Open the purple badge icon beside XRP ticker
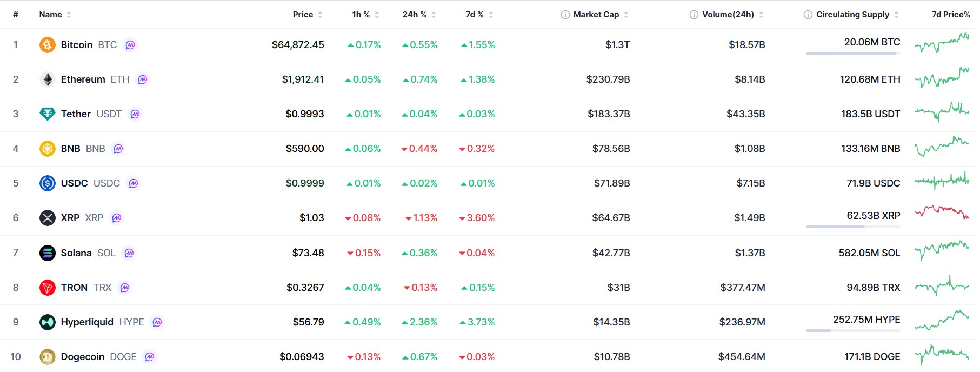 pyautogui.click(x=117, y=218)
